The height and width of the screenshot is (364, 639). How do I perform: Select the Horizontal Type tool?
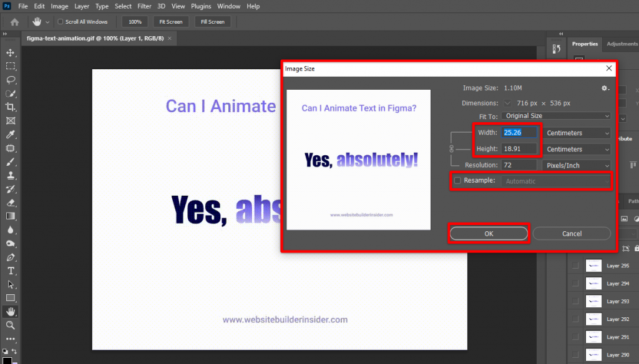(x=11, y=271)
